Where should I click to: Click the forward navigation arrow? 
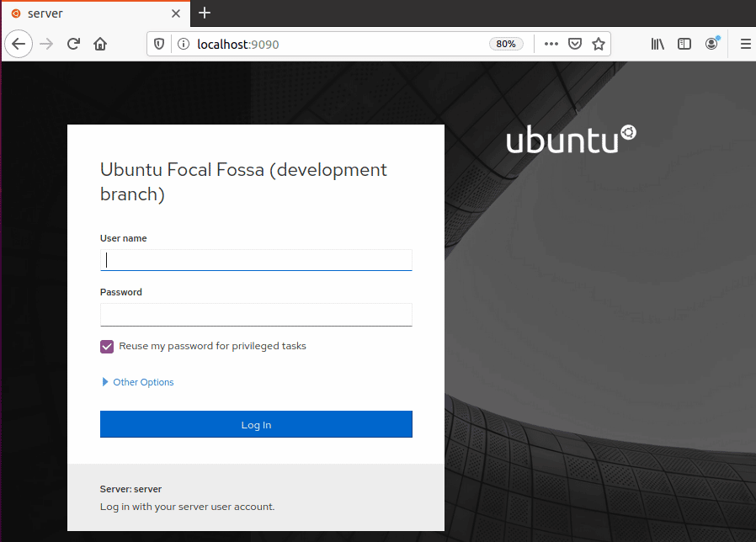(46, 44)
